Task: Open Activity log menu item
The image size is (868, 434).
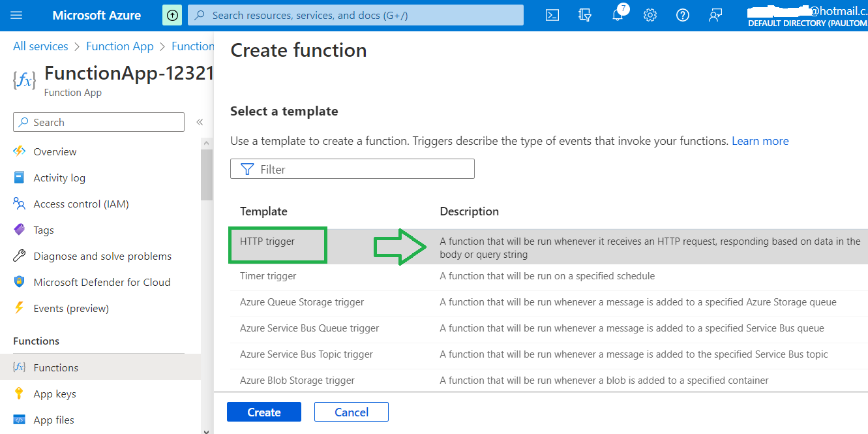Action: [x=59, y=178]
